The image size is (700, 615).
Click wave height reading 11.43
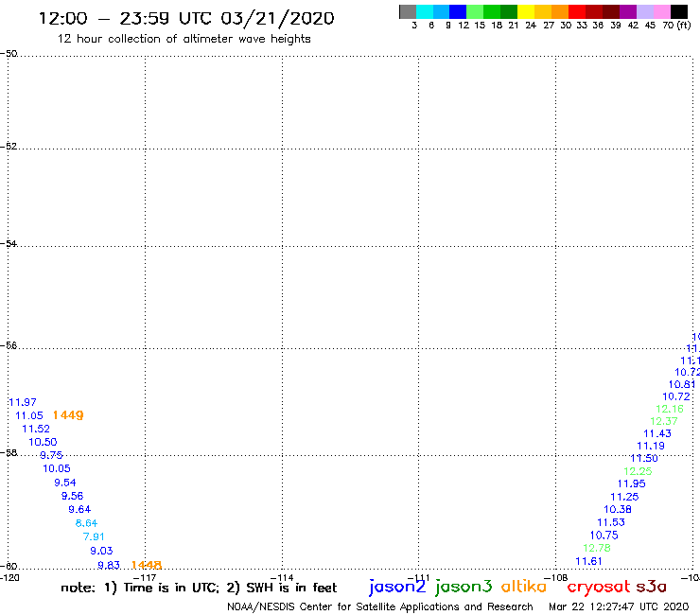click(657, 433)
